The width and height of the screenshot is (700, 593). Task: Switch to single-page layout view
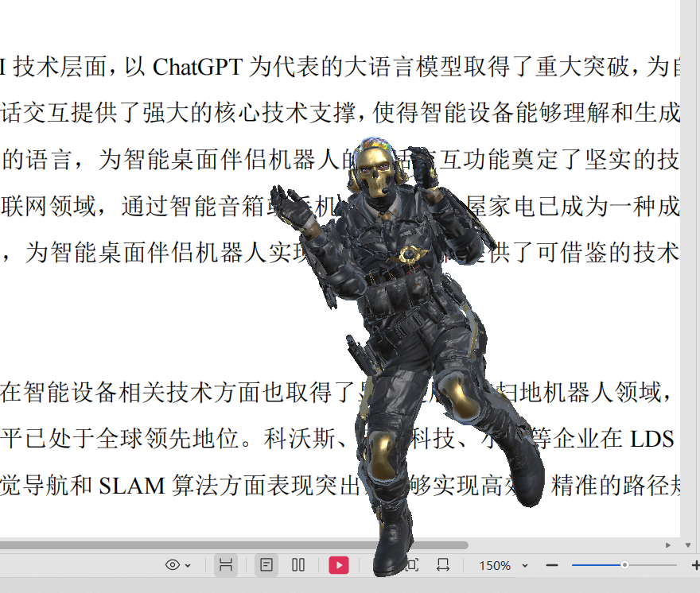coord(266,565)
